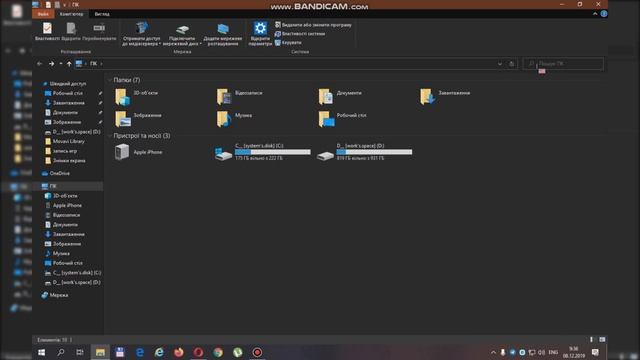Select the 3D-об'єкти folder
Image resolution: width=640 pixels, height=360 pixels.
(x=137, y=97)
